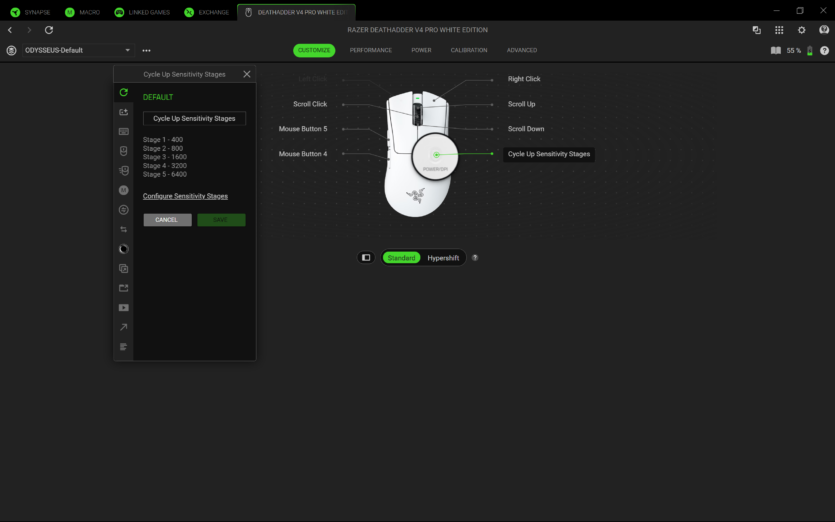Click the refresh icon in navigation bar

click(49, 30)
